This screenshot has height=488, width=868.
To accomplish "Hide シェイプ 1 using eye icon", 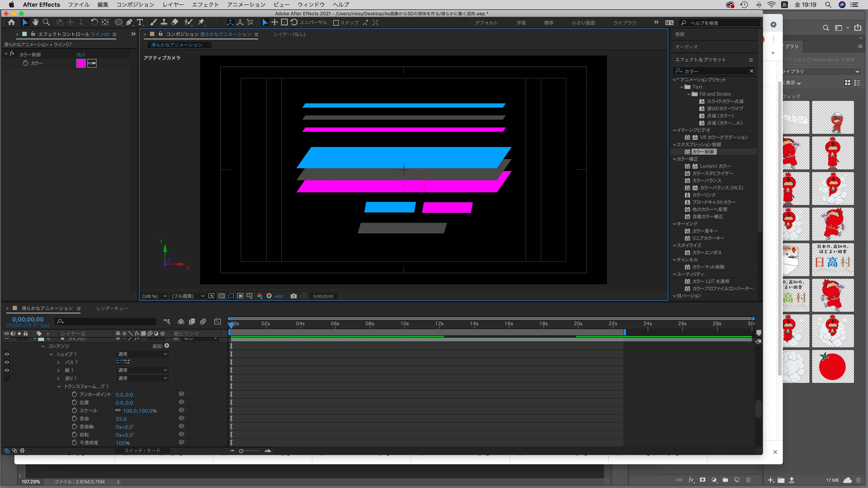I will (x=7, y=354).
